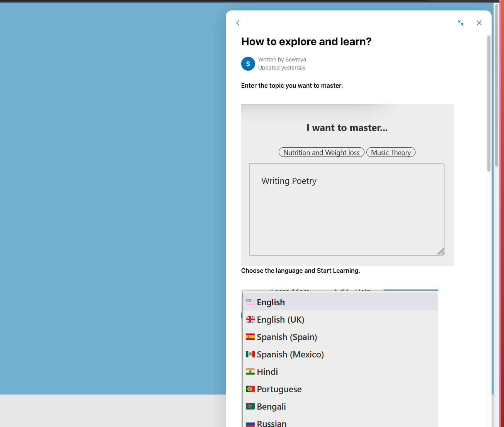The height and width of the screenshot is (427, 504).
Task: Open the Learn More navigation item
Action: (x=291, y=291)
